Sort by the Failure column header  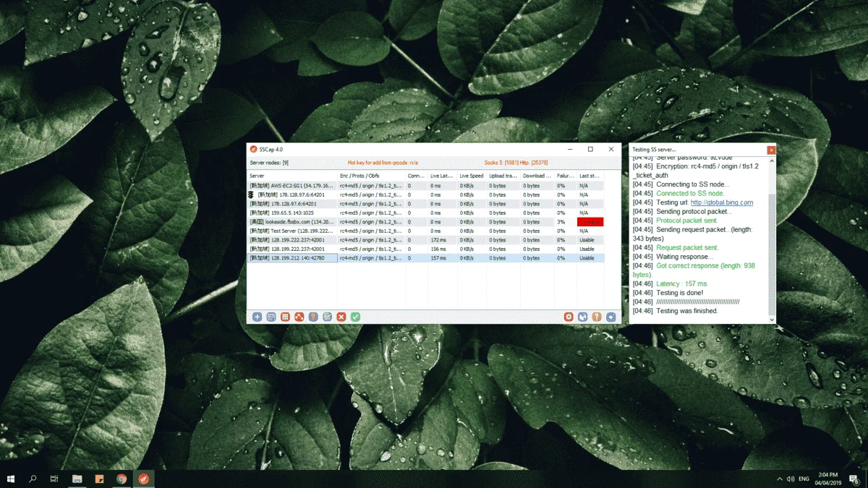pyautogui.click(x=566, y=176)
